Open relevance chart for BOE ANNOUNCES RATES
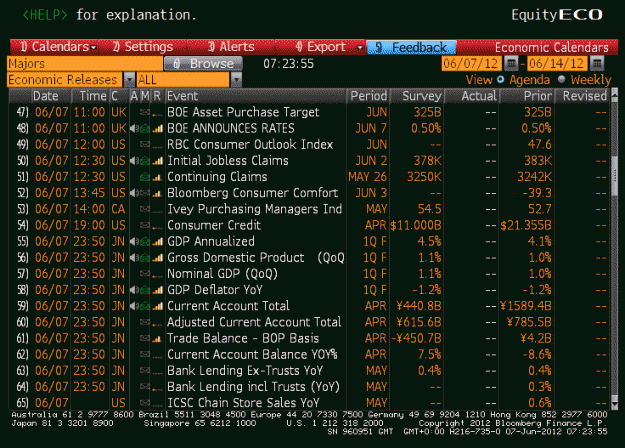 (157, 128)
